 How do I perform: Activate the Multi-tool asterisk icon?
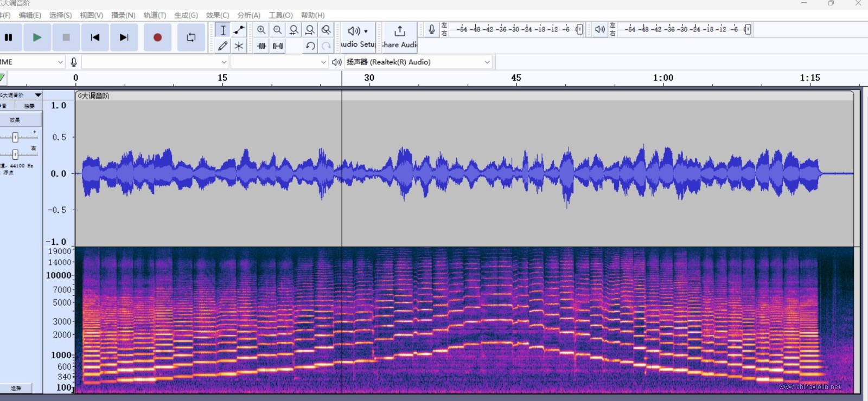click(239, 46)
